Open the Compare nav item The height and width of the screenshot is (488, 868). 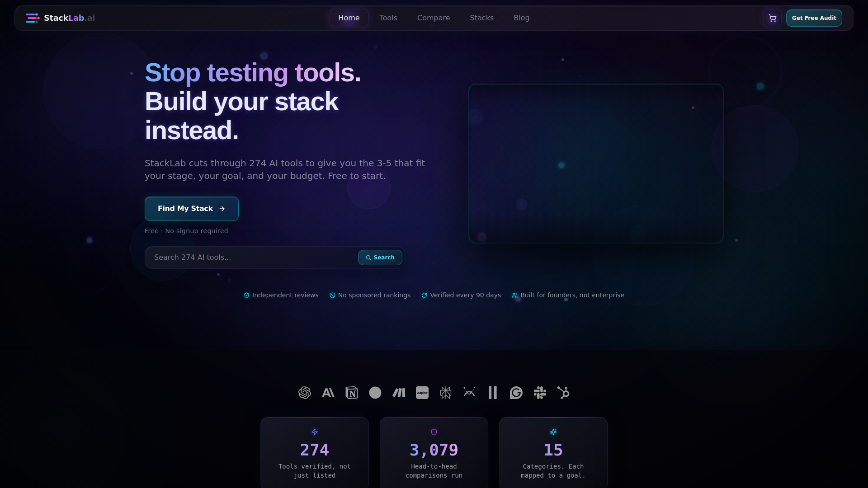(434, 18)
